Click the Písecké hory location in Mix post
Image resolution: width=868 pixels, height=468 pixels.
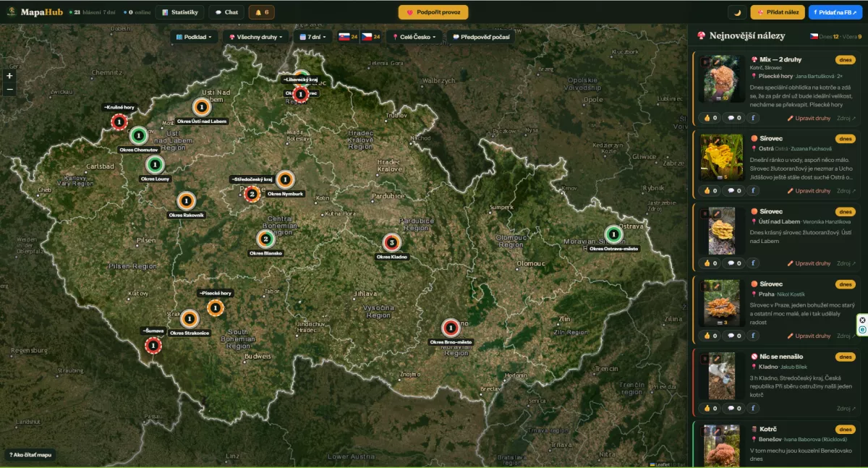[x=775, y=75]
